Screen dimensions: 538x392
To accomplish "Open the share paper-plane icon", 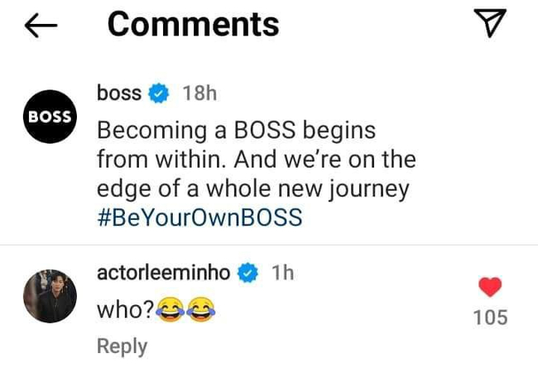I will click(492, 26).
